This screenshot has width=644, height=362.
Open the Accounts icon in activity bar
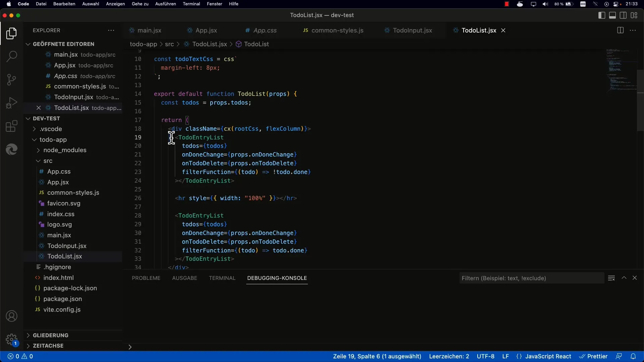coord(11,316)
